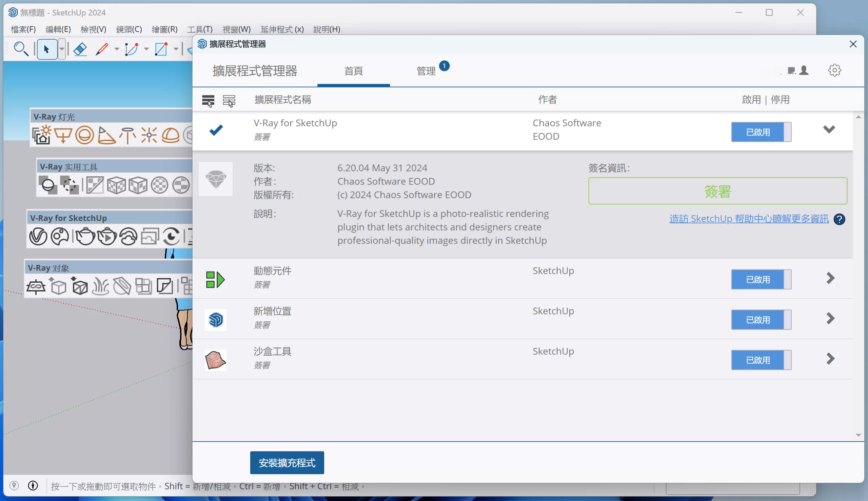
Task: Click the V-Ray render teapot icon
Action: tap(85, 236)
